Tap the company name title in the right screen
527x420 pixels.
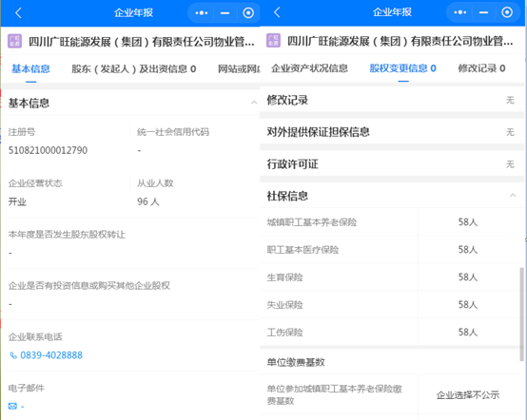(400, 41)
